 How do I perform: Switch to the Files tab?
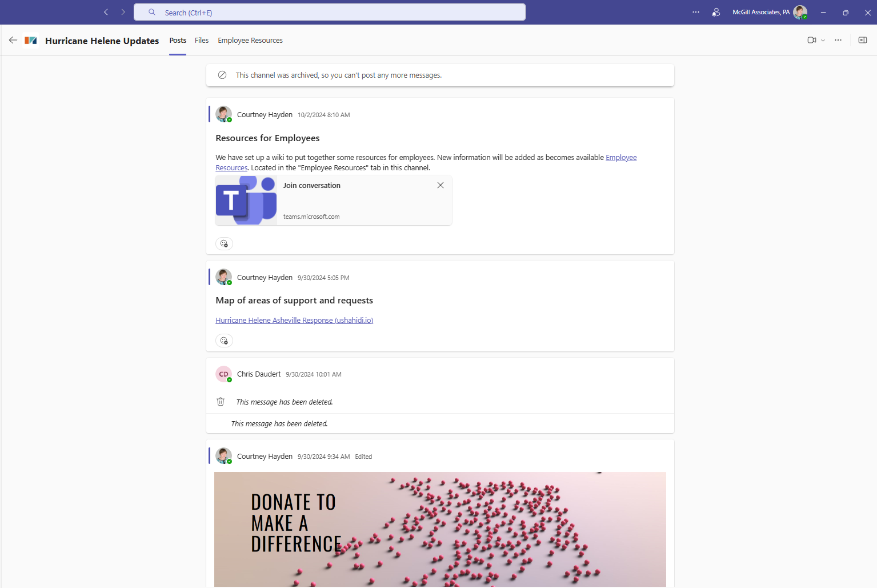pyautogui.click(x=202, y=40)
